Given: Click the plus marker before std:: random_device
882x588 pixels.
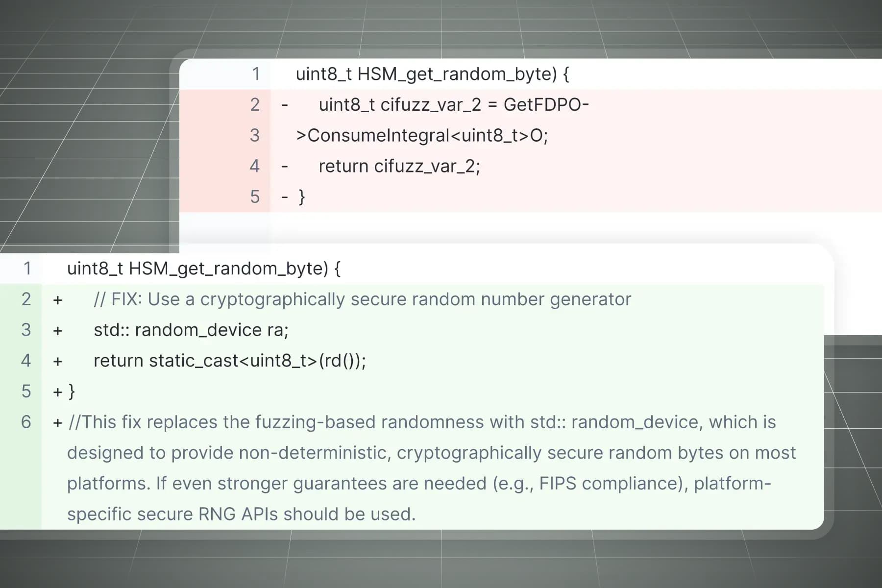Looking at the screenshot, I should [58, 331].
